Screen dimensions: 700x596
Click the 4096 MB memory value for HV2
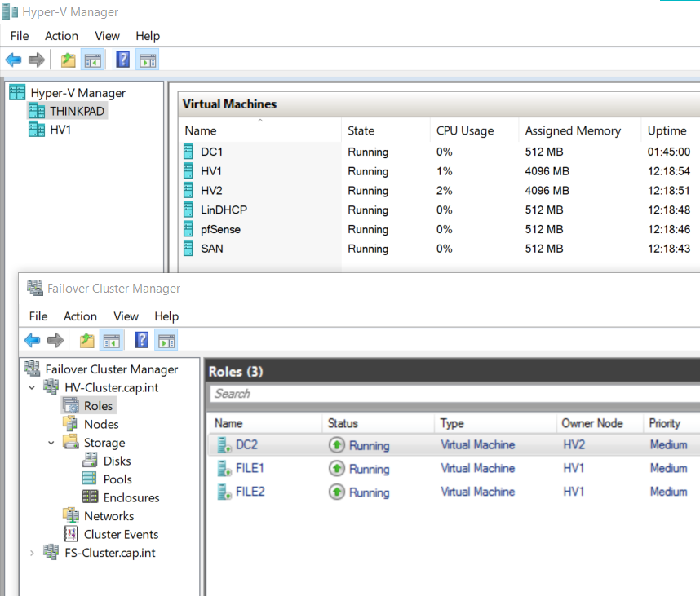(x=547, y=191)
